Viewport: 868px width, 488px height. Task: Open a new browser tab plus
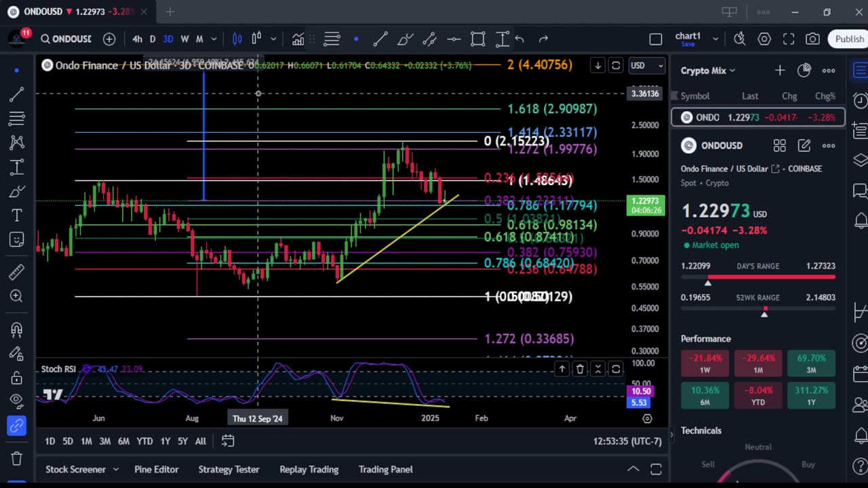(x=170, y=12)
